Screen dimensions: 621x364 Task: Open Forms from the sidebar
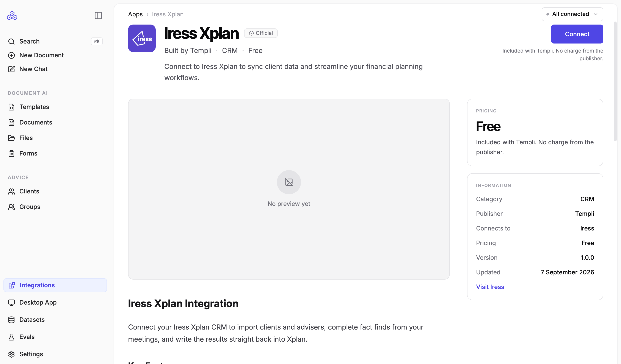pyautogui.click(x=55, y=153)
